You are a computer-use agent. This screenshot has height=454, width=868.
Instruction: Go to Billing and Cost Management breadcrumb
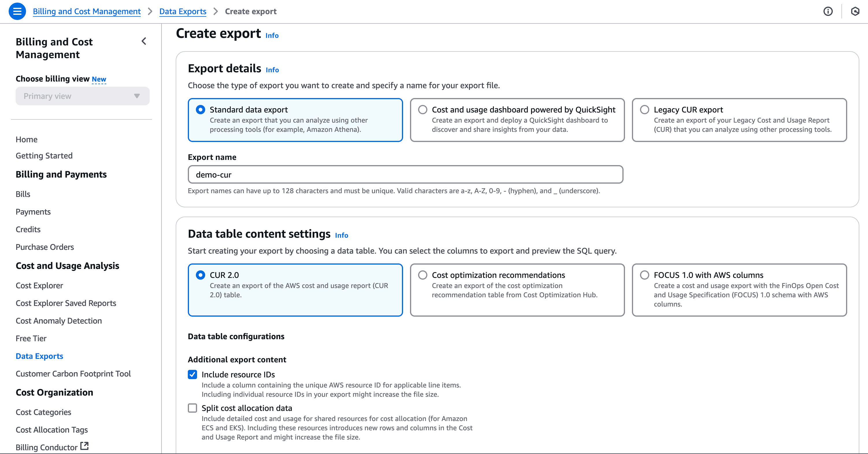87,11
